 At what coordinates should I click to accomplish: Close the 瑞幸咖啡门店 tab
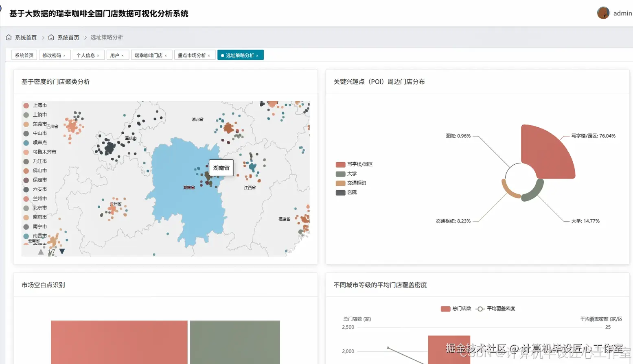pyautogui.click(x=166, y=56)
